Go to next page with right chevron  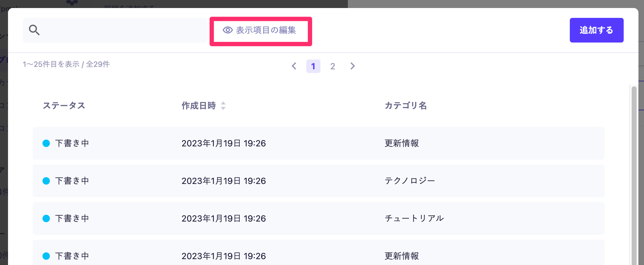coord(352,66)
